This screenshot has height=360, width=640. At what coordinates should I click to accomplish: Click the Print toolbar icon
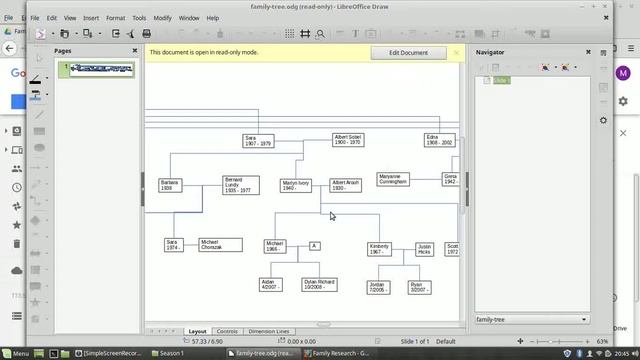pos(147,34)
